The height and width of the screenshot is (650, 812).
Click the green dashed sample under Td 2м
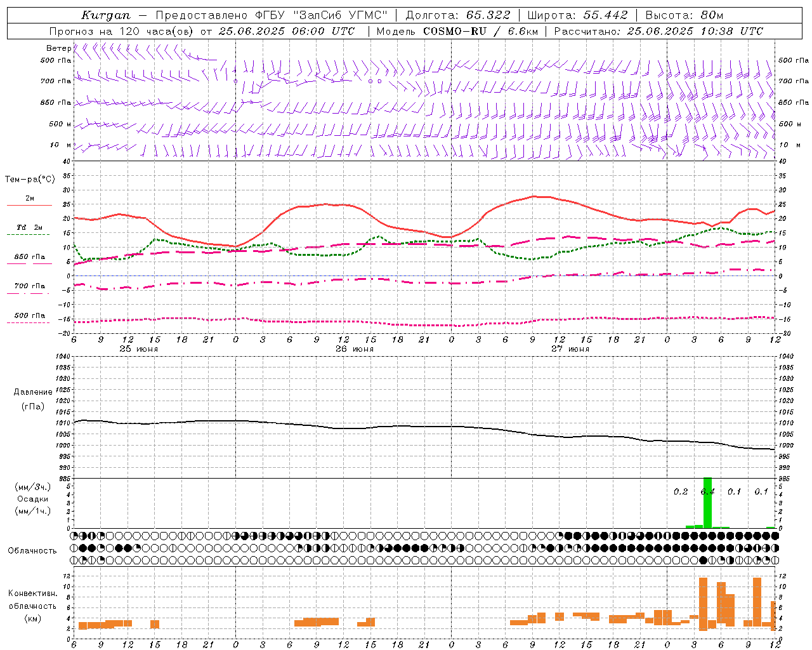28,235
